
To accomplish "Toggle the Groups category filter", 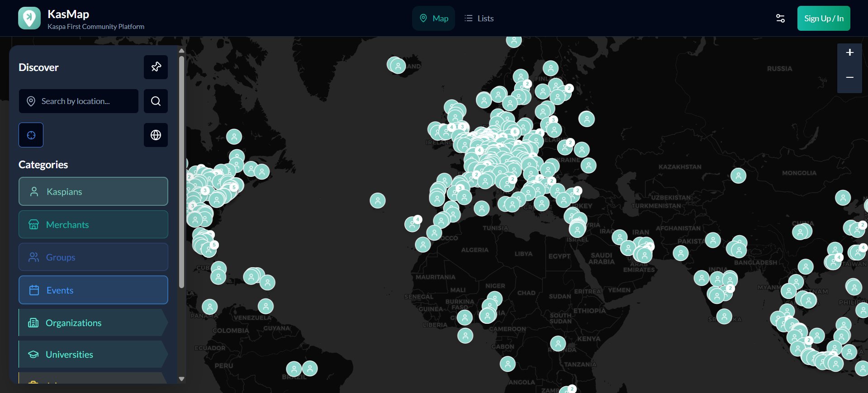I will [93, 257].
